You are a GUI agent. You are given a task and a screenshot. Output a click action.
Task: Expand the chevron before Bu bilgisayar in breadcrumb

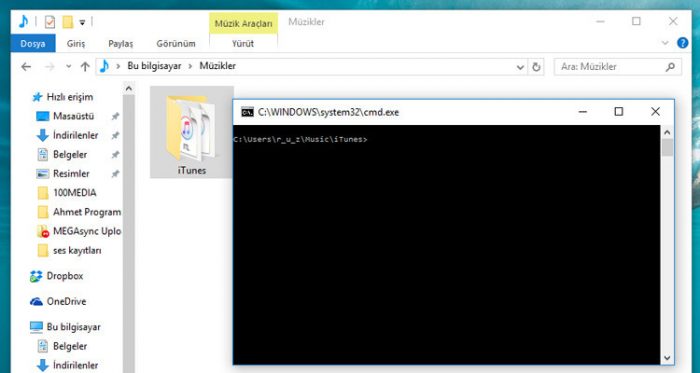click(x=118, y=66)
